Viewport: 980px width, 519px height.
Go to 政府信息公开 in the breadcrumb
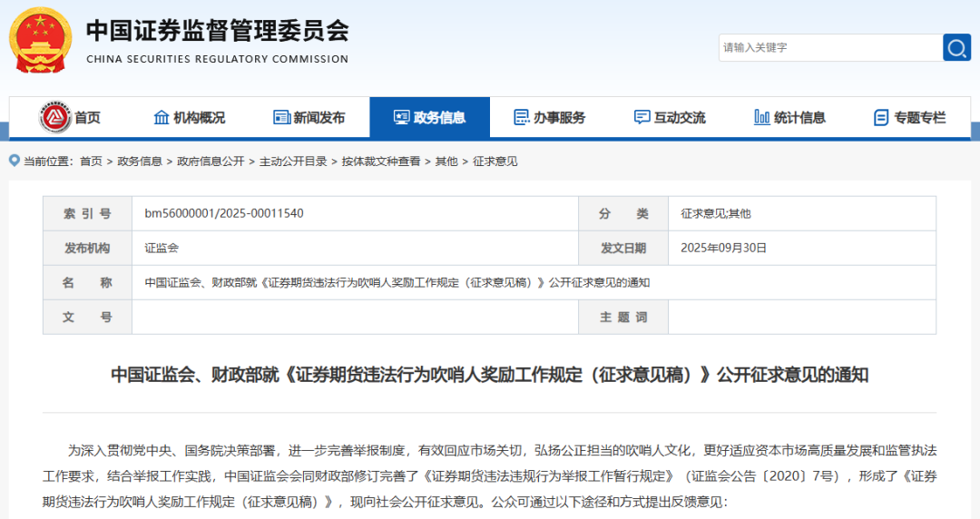coord(211,162)
